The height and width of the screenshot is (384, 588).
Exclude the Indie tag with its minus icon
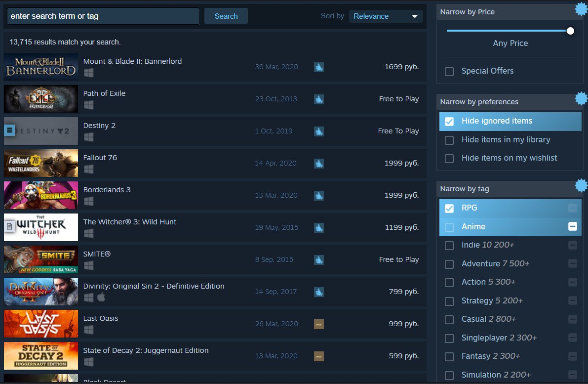tap(572, 245)
